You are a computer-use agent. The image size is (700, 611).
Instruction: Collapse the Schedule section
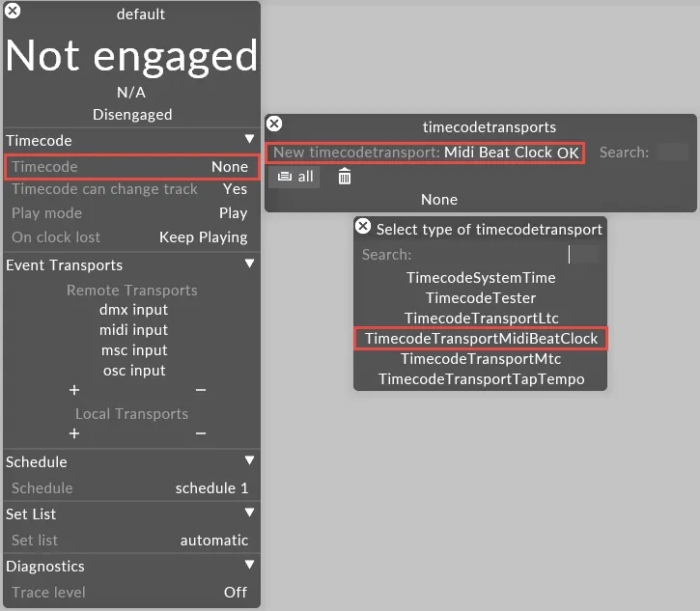coord(249,461)
